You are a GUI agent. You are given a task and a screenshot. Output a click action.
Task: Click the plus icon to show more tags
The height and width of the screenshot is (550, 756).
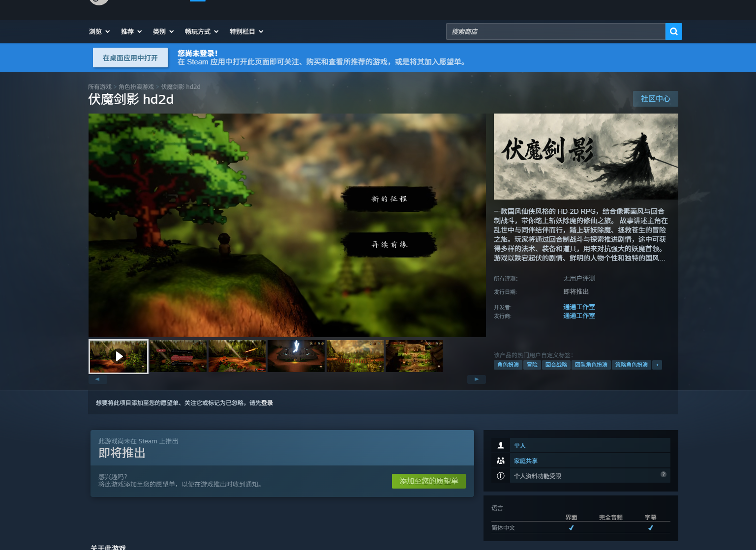click(x=657, y=365)
